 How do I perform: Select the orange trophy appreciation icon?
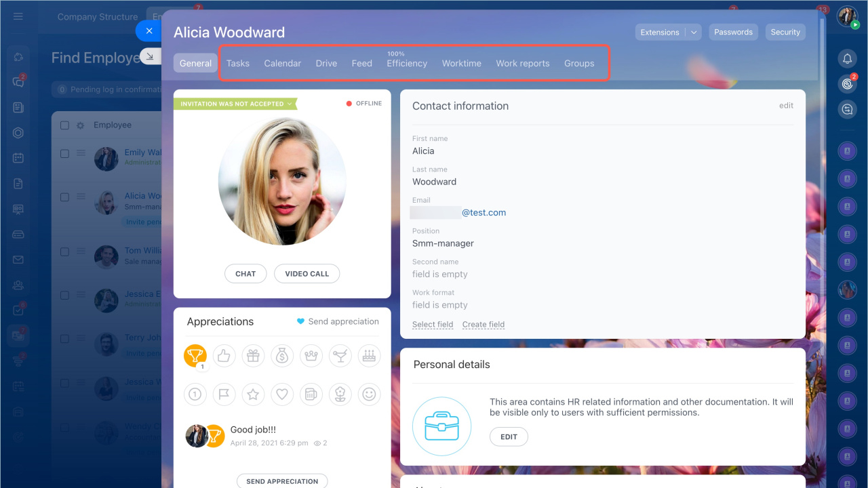pyautogui.click(x=195, y=355)
